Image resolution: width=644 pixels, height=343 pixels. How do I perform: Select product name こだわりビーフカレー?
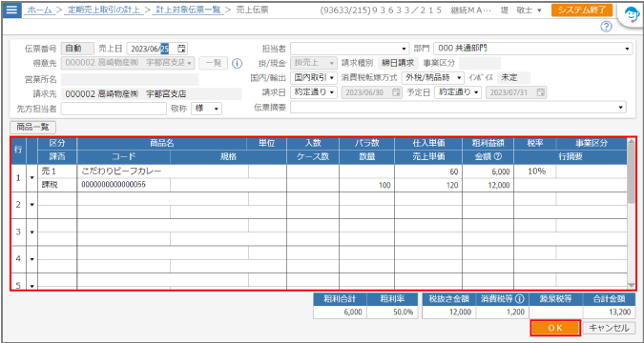pos(121,171)
